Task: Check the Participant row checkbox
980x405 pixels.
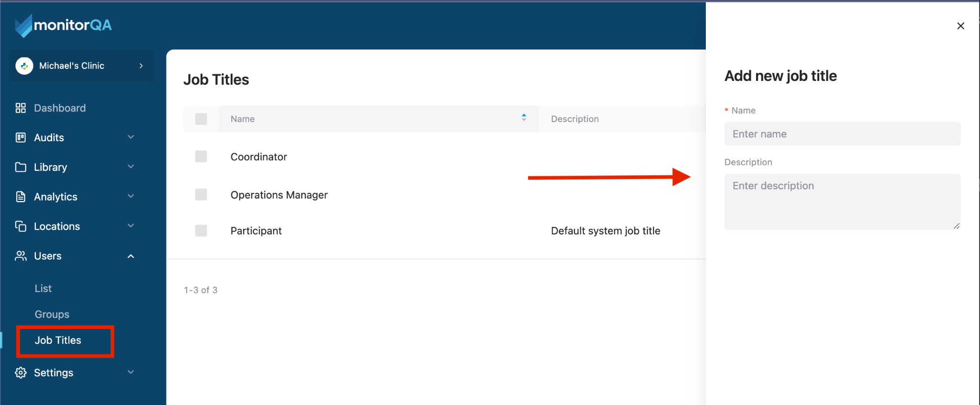Action: [201, 231]
